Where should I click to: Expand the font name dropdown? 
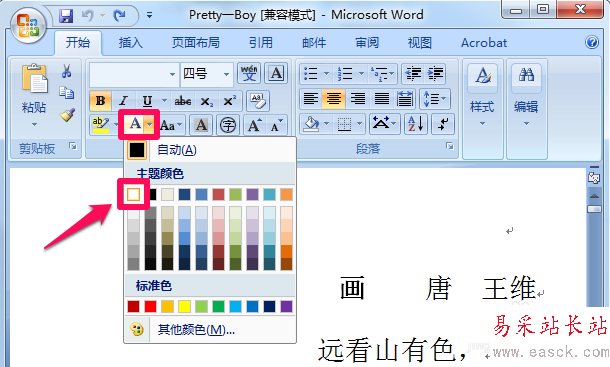pos(172,74)
